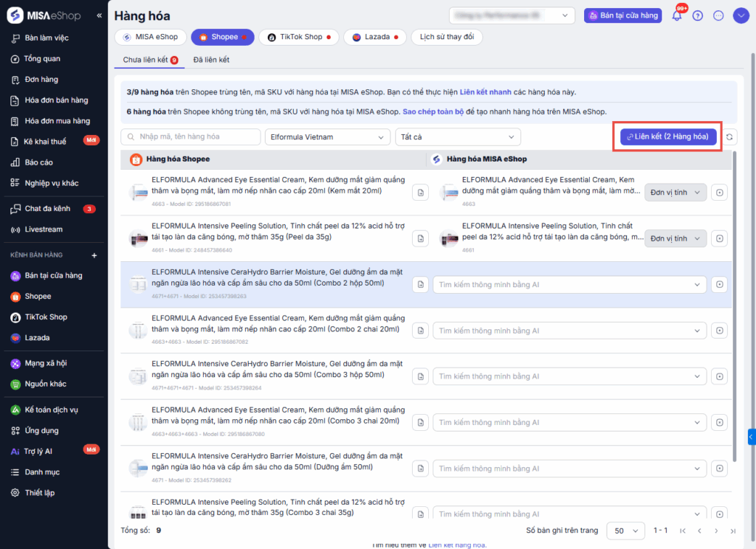The height and width of the screenshot is (549, 756).
Task: Go to the last page arrow
Action: [x=733, y=531]
